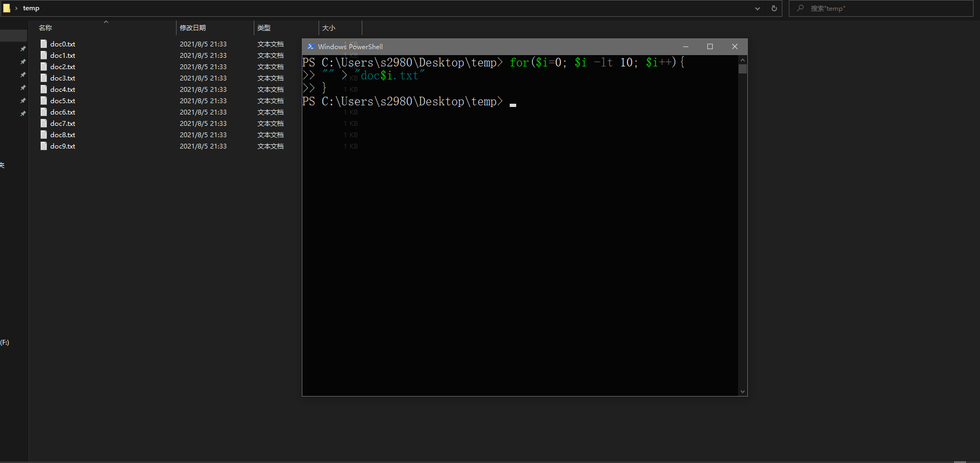Click the folder icon in address bar
Screen dimensions: 980x463
6,8
